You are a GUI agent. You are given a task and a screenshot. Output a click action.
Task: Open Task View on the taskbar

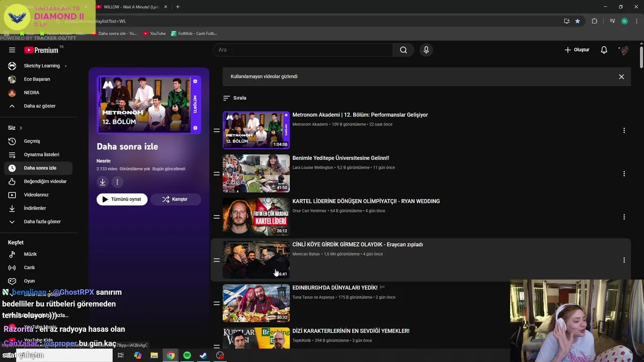pos(121,355)
